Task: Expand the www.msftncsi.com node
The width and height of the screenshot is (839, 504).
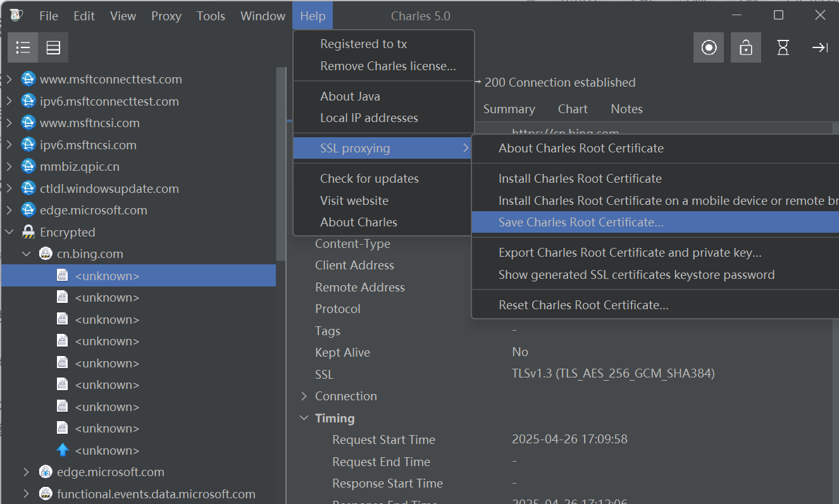Action: (9, 123)
